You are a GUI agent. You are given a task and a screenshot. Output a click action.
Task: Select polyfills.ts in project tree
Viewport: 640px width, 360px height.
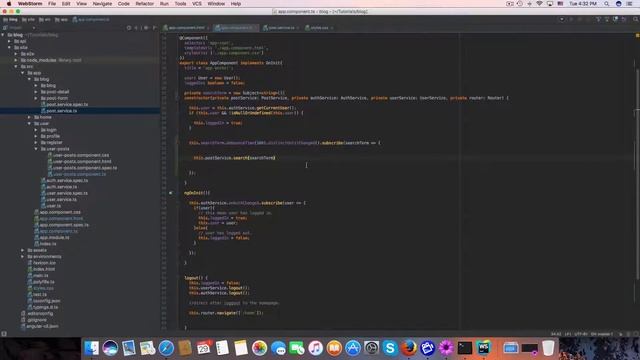pos(41,282)
